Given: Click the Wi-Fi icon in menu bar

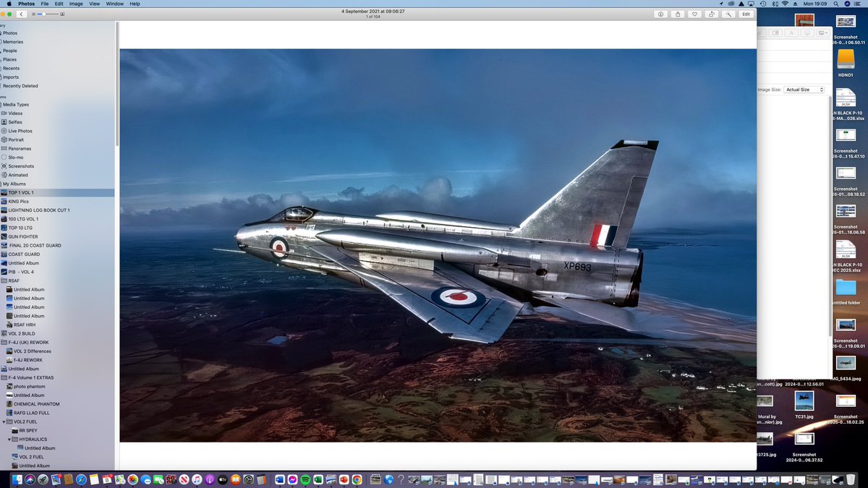Looking at the screenshot, I should pos(785,4).
